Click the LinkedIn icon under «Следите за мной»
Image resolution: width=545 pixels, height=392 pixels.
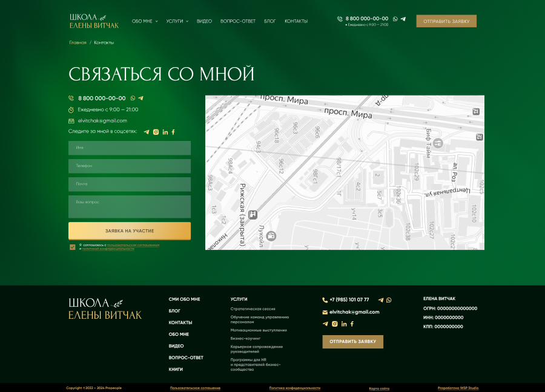(165, 132)
